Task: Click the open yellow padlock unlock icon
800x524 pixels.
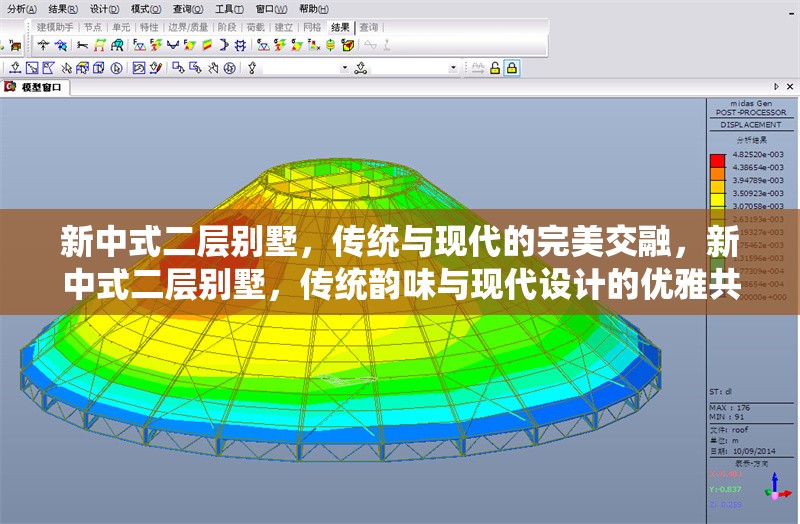Action: click(x=495, y=68)
